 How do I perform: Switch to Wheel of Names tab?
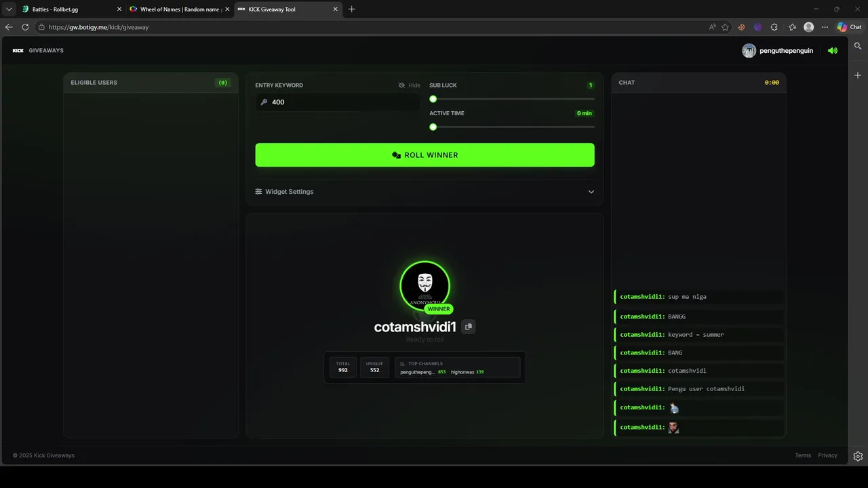[x=180, y=9]
